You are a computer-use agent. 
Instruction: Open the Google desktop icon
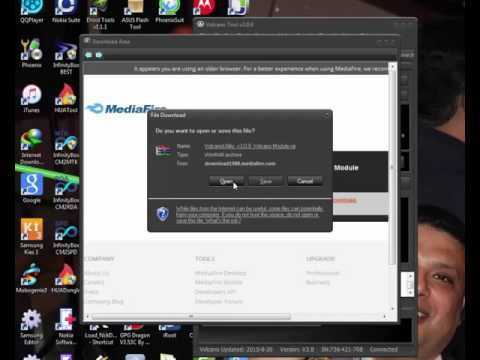point(31,188)
